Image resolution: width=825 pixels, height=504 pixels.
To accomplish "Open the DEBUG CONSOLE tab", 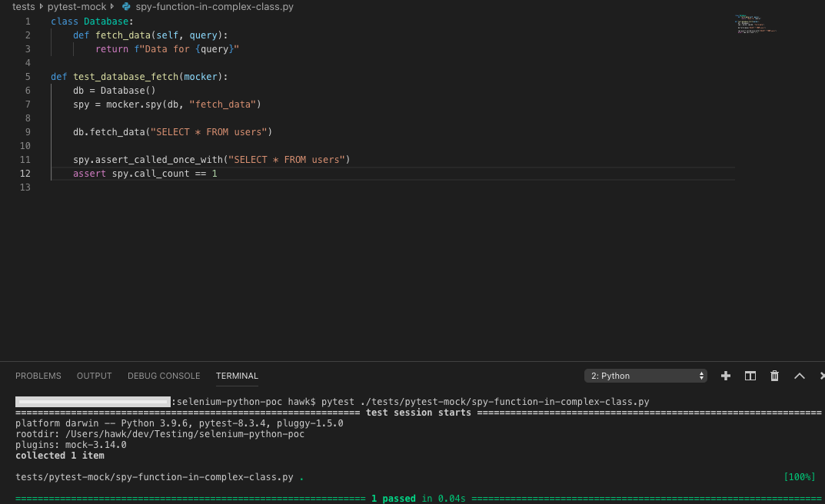I will [164, 376].
